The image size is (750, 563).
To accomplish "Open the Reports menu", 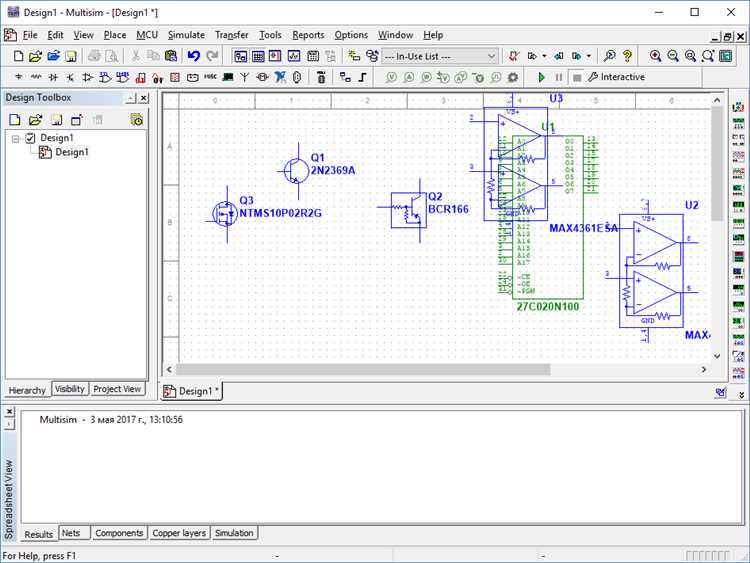I will coord(308,35).
